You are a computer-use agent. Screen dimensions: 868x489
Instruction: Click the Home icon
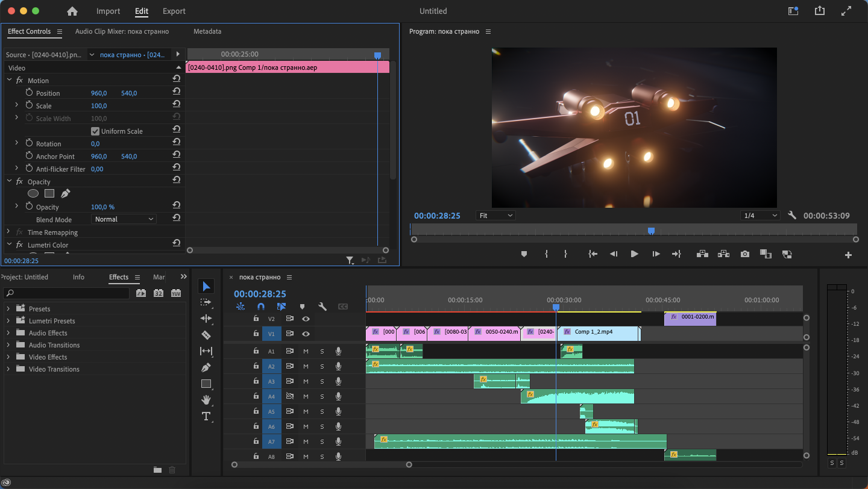72,11
